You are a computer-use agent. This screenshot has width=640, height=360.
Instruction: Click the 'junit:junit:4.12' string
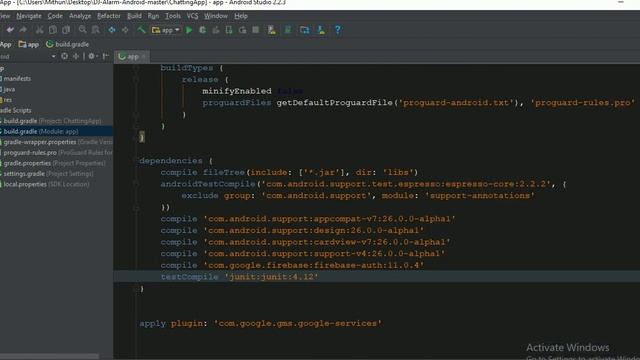pos(271,277)
